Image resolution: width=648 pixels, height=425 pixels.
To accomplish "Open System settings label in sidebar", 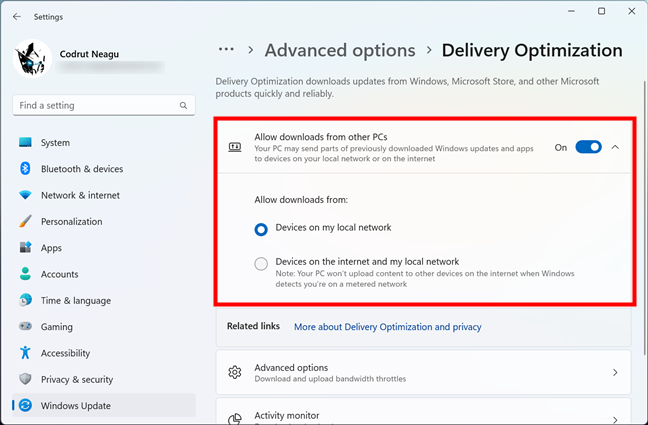I will (x=55, y=143).
